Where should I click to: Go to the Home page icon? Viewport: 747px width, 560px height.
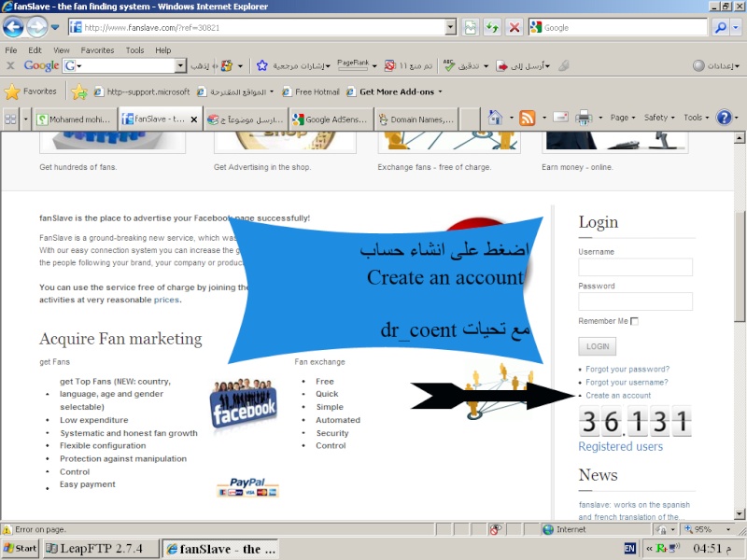coord(496,118)
